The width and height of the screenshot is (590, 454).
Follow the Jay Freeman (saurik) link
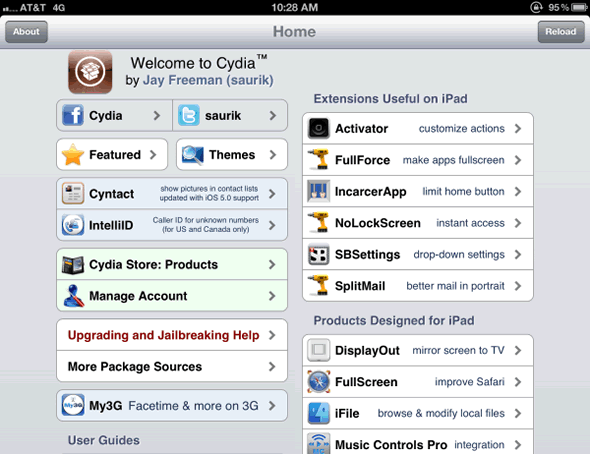tap(208, 80)
